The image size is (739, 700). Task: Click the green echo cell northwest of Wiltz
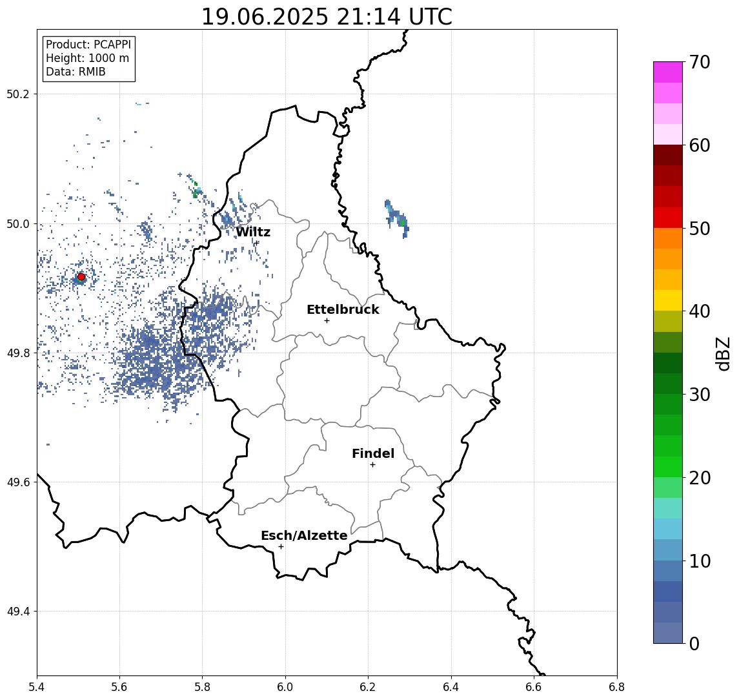tap(196, 193)
